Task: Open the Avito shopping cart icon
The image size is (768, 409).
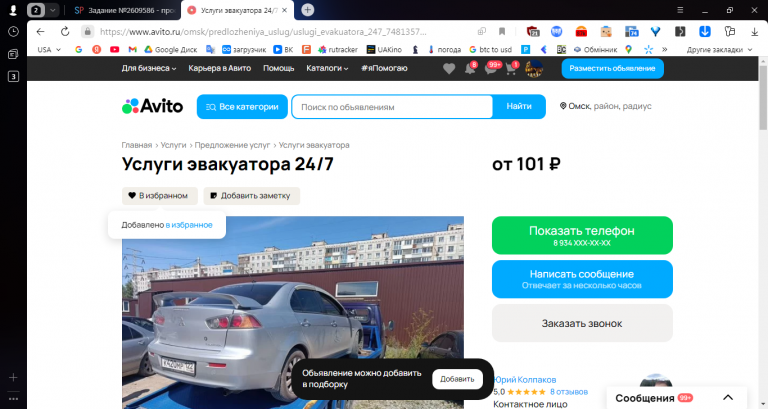Action: point(511,69)
